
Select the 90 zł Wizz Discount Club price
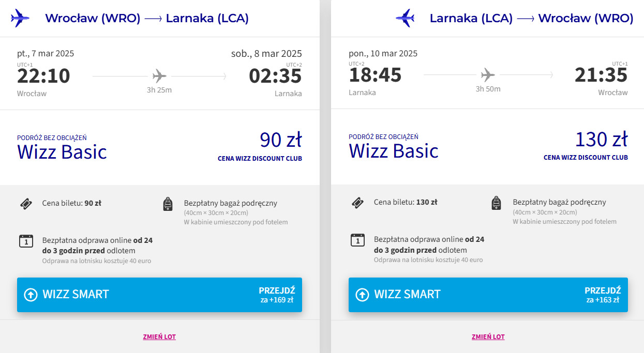[x=280, y=140]
